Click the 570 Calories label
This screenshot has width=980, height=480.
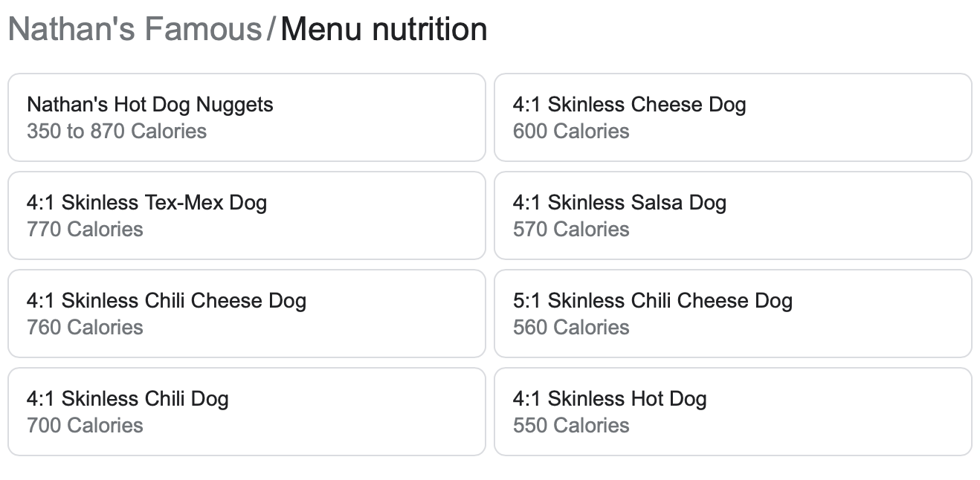pyautogui.click(x=571, y=230)
